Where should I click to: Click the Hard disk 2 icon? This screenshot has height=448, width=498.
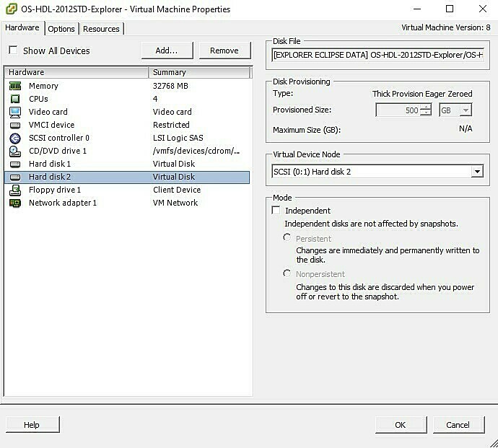tap(15, 177)
